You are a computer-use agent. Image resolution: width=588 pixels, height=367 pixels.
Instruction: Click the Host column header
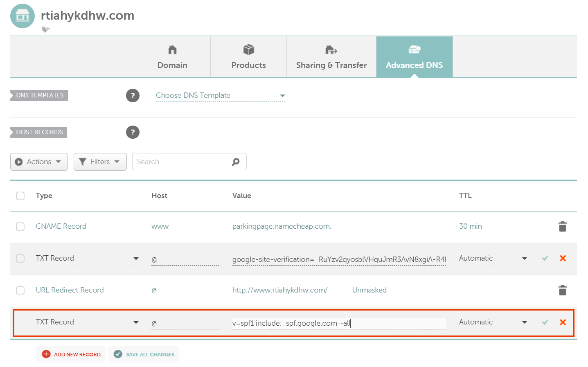(159, 196)
